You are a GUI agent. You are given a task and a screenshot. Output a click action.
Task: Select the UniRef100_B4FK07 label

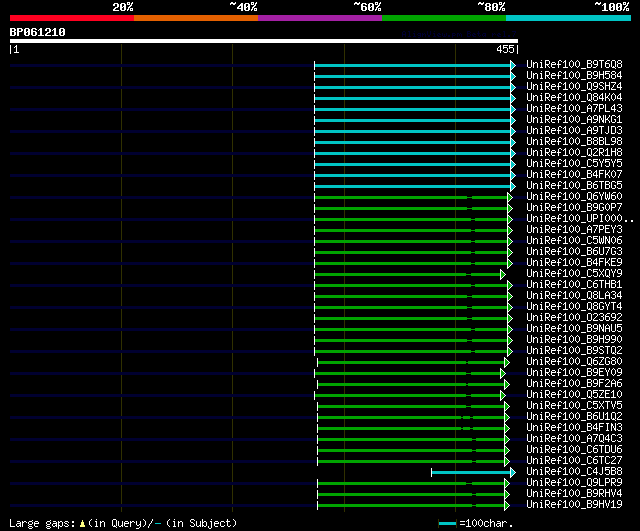click(574, 175)
